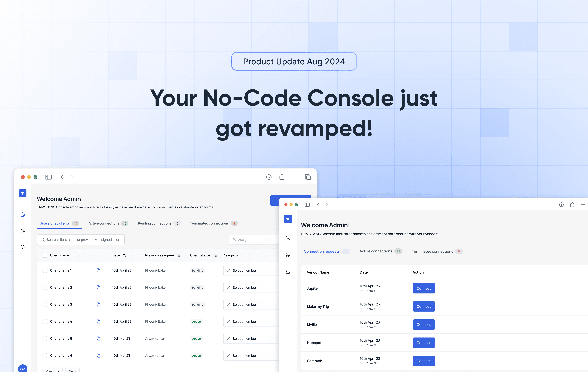Connect with Jupiter vendor
Viewport: 588px width, 372px height.
(424, 288)
